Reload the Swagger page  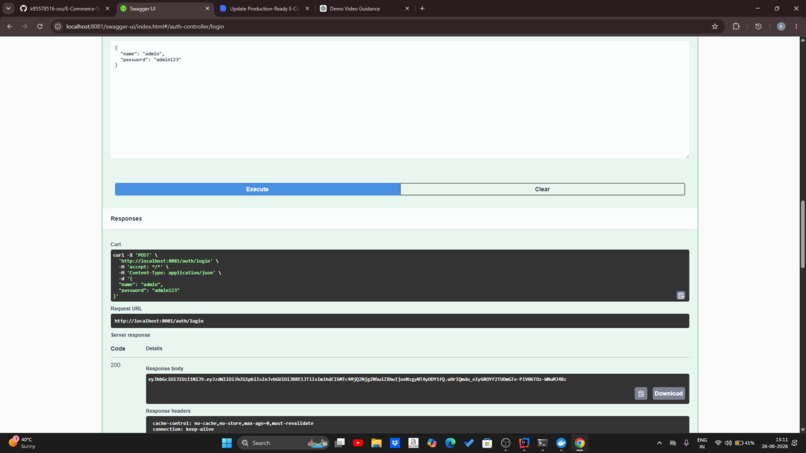pos(40,26)
